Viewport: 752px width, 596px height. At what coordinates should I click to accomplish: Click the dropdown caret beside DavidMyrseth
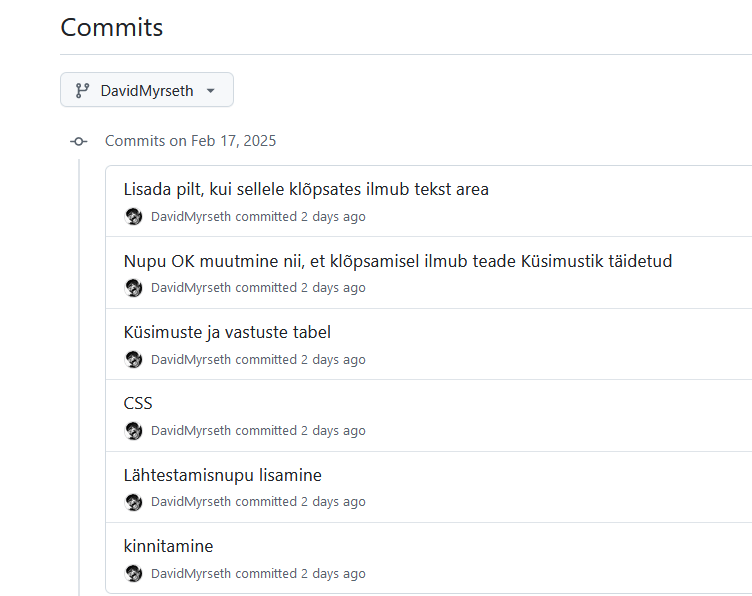210,91
